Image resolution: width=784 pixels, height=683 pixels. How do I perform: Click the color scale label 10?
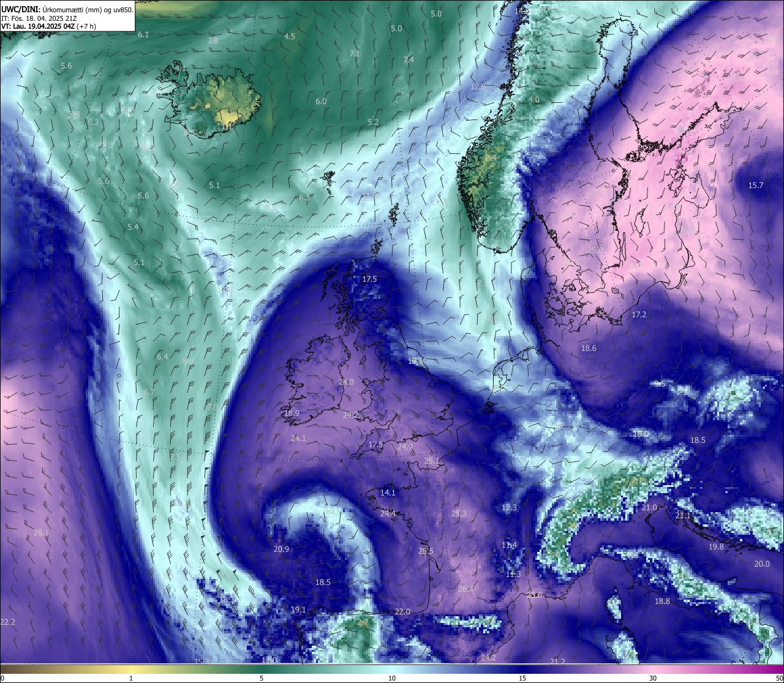[392, 678]
